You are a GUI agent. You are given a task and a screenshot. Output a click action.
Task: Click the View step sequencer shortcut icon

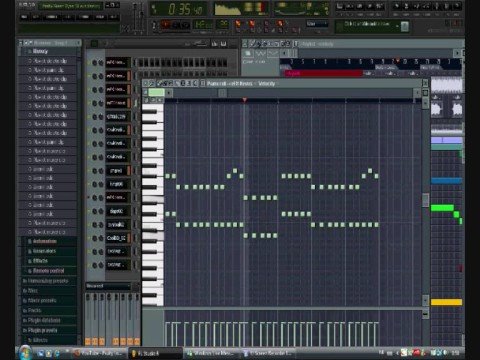pyautogui.click(x=350, y=6)
